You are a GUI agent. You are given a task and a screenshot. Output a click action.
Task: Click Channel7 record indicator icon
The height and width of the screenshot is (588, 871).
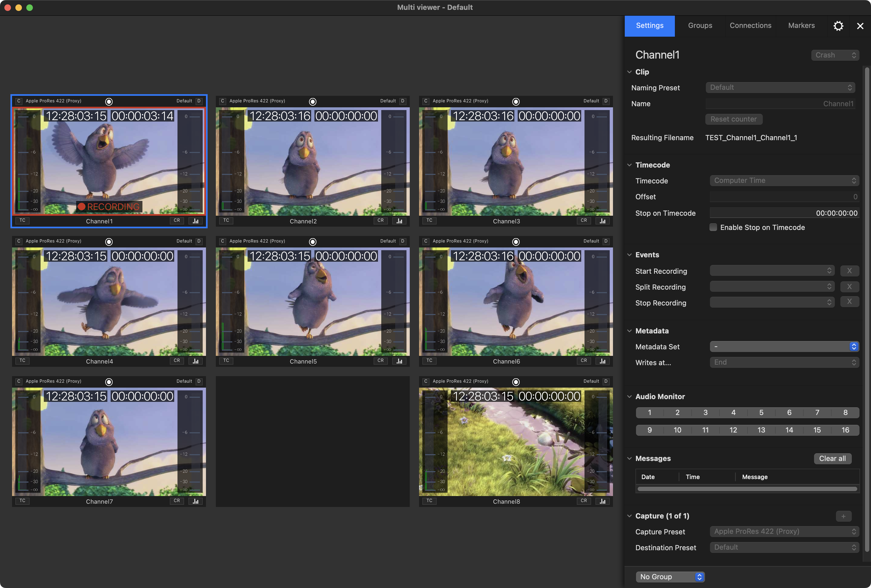point(109,382)
